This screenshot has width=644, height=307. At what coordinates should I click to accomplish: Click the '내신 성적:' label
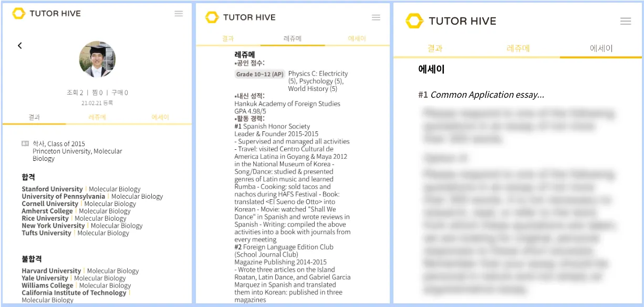tap(251, 96)
